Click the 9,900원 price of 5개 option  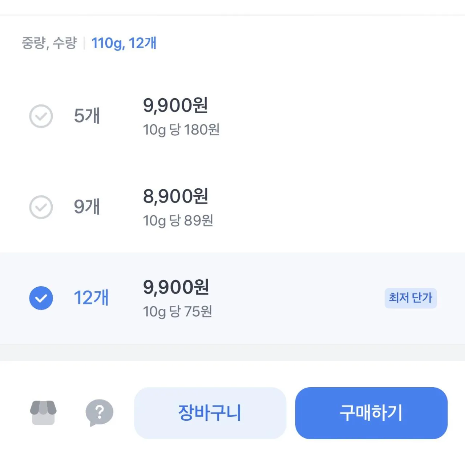tap(175, 105)
